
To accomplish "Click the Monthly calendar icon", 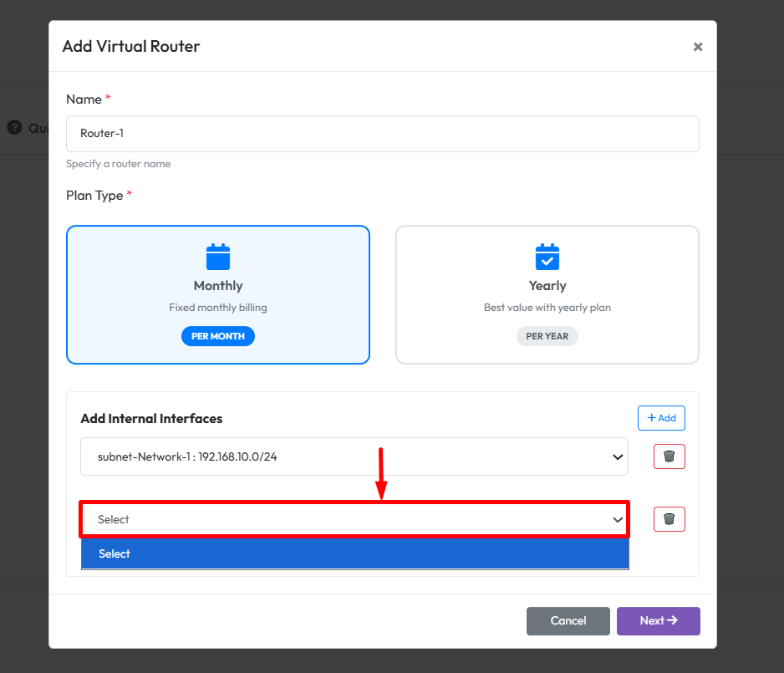I will click(217, 257).
